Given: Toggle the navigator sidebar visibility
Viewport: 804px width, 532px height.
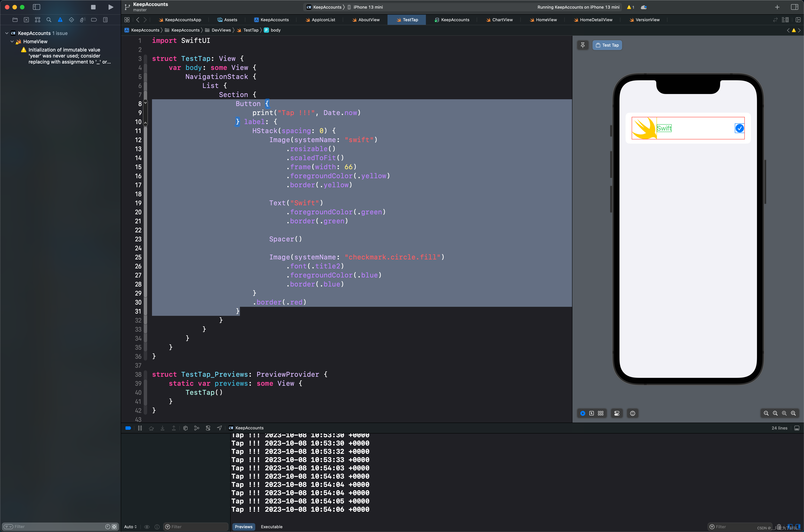Looking at the screenshot, I should coord(36,7).
